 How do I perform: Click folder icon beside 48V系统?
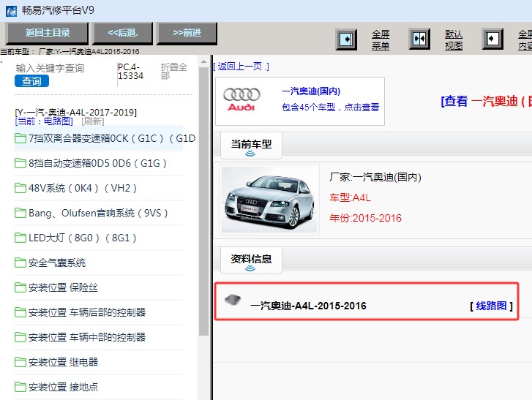[x=20, y=188]
